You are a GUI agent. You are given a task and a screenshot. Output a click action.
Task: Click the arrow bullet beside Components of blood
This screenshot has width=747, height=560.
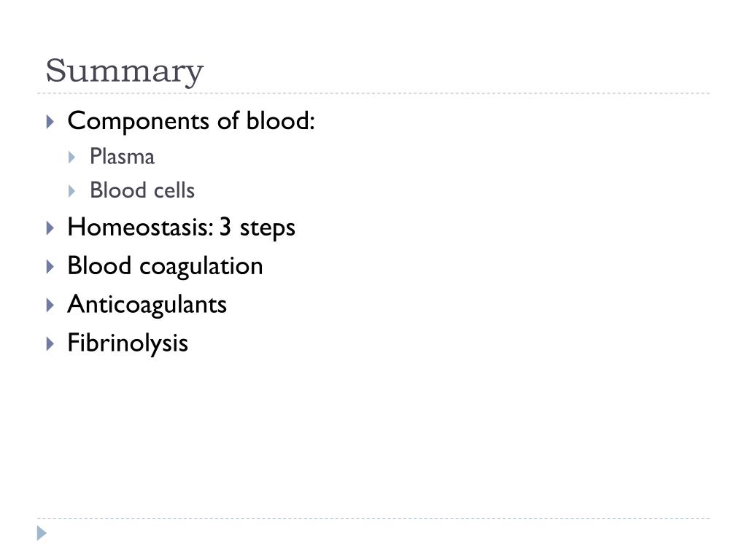click(50, 122)
